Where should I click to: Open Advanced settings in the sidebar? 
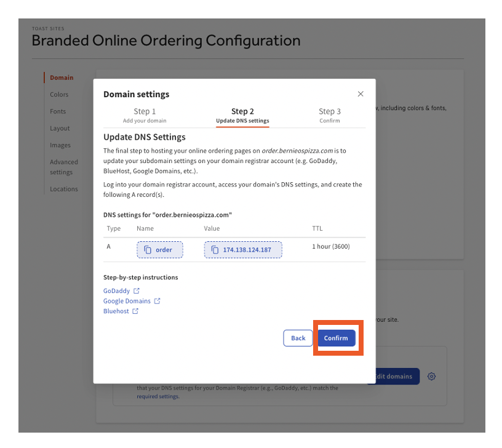coord(63,166)
